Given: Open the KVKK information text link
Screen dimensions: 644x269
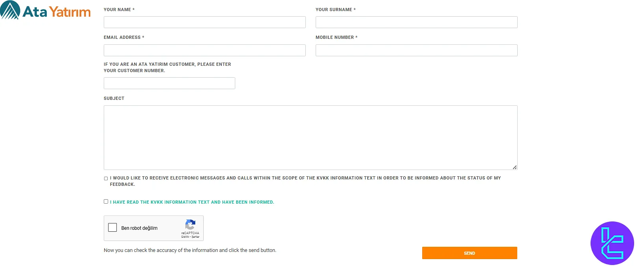Looking at the screenshot, I should click(x=191, y=202).
